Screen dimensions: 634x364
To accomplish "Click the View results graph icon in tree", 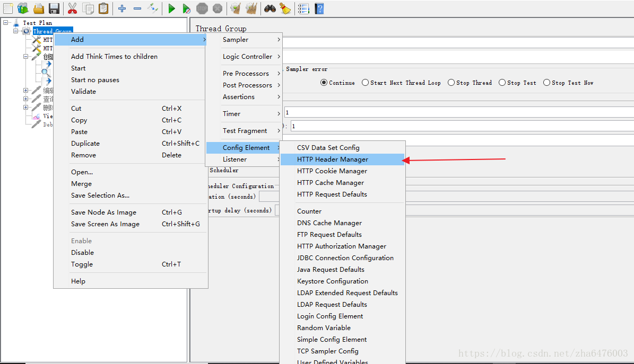I will click(37, 117).
